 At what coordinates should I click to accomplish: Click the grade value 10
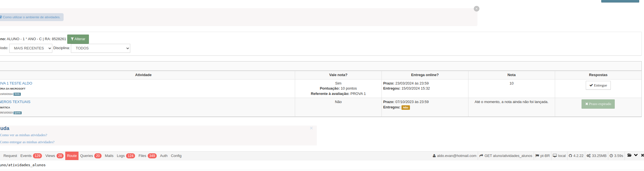511,83
